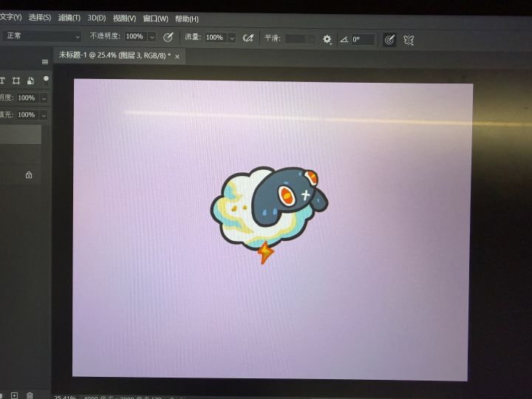Click the 填充 fill 100% field

[x=28, y=115]
